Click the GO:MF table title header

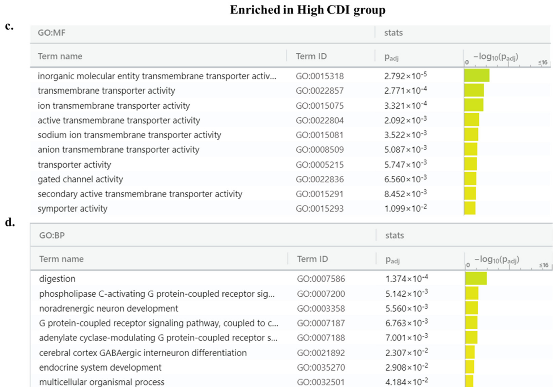[x=52, y=33]
